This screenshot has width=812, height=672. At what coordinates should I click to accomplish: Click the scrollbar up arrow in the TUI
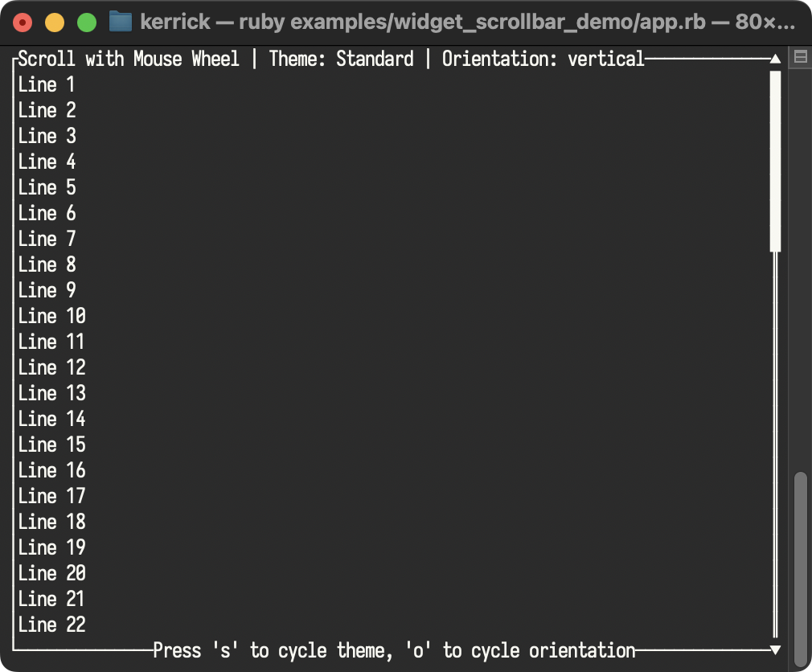(775, 59)
